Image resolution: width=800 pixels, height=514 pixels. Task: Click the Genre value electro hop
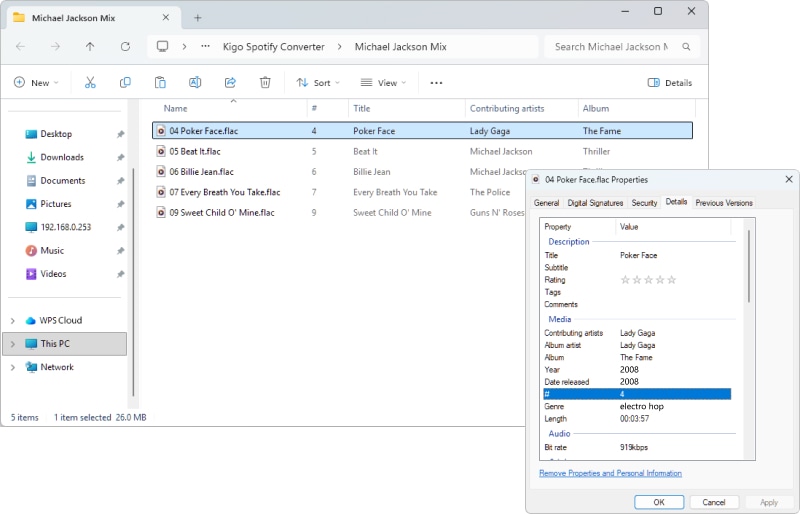tap(642, 406)
